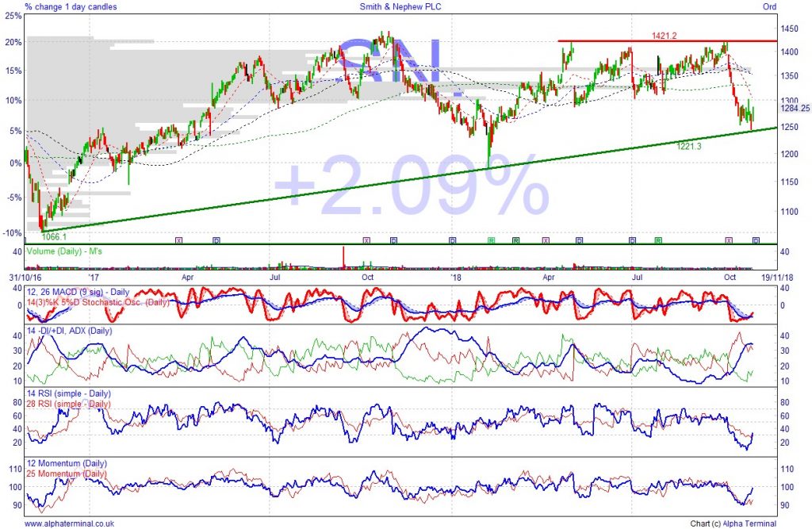Click the 'Chart (c) Alpha Terminal' credit
The height and width of the screenshot is (529, 812).
[733, 523]
